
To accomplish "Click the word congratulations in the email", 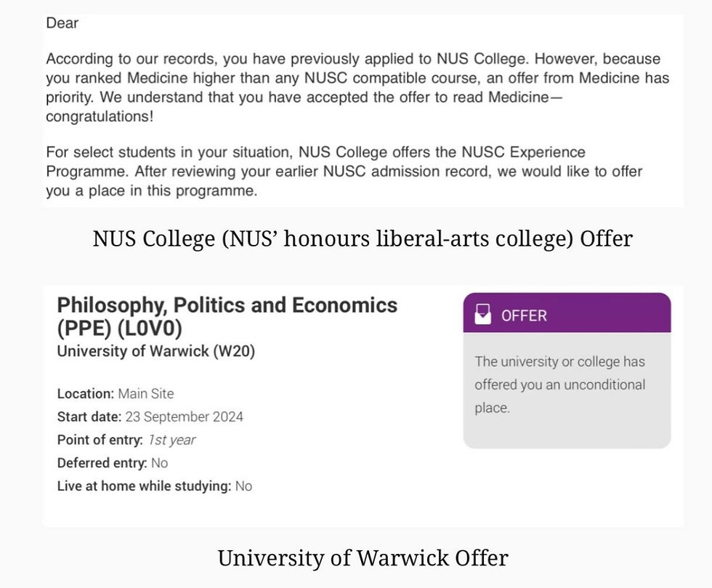I will pos(94,116).
